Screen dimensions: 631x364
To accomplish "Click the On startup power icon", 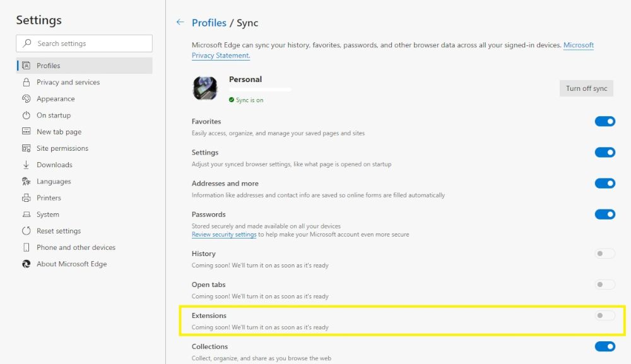I will coord(26,115).
